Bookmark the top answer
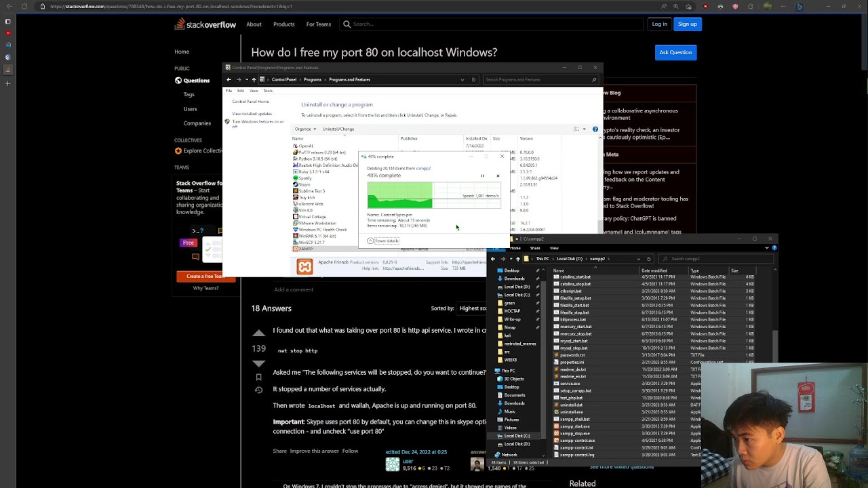The width and height of the screenshot is (868, 488). pyautogui.click(x=258, y=378)
